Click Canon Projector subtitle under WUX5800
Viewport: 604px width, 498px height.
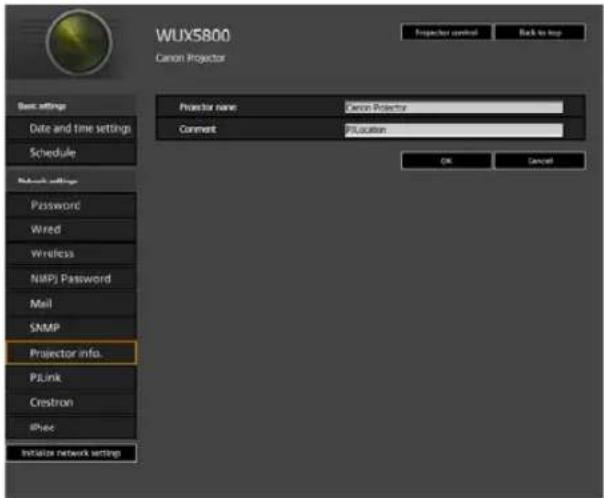tap(190, 58)
